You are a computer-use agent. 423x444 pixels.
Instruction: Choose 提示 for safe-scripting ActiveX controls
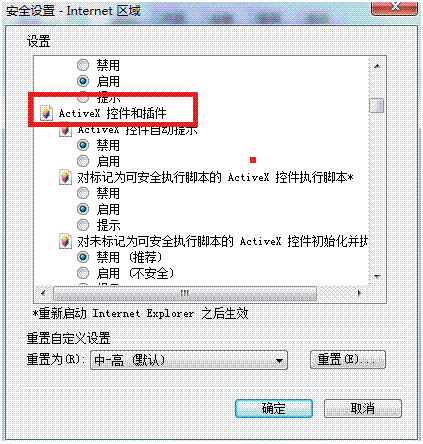point(83,225)
